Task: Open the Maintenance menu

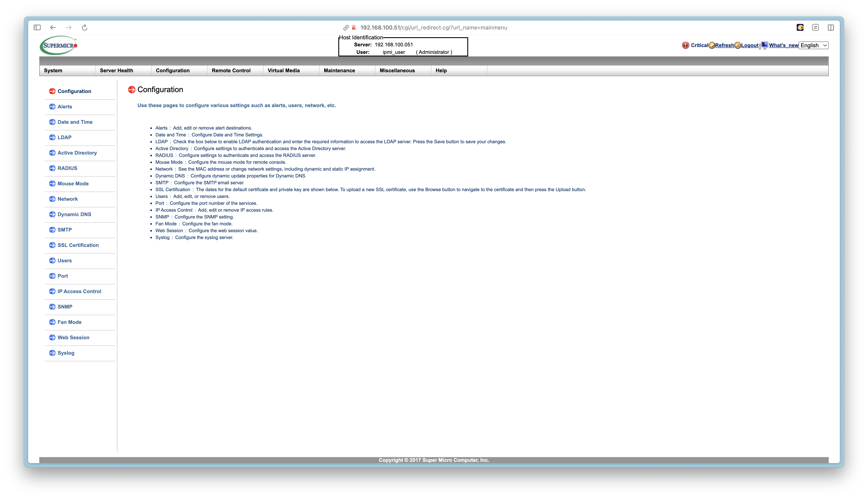Action: point(347,71)
